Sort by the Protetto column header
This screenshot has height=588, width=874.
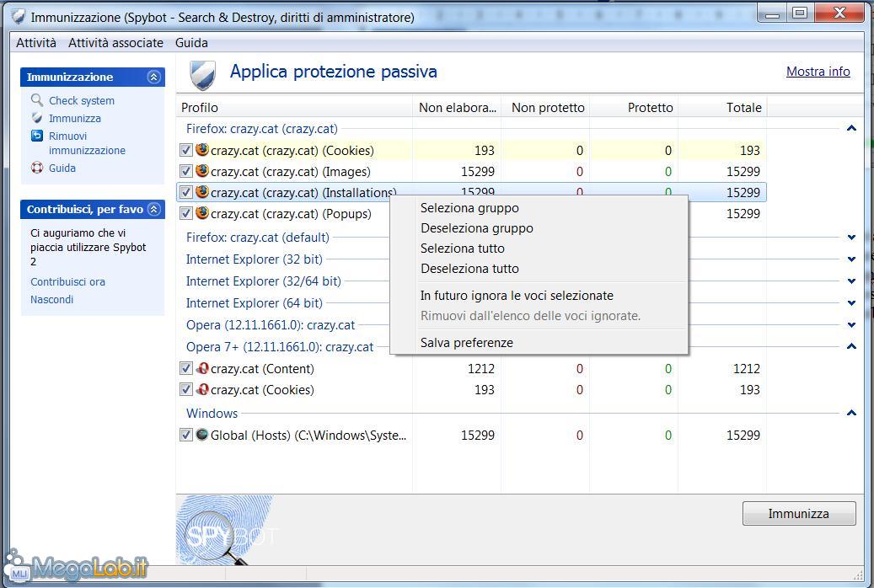click(x=634, y=108)
